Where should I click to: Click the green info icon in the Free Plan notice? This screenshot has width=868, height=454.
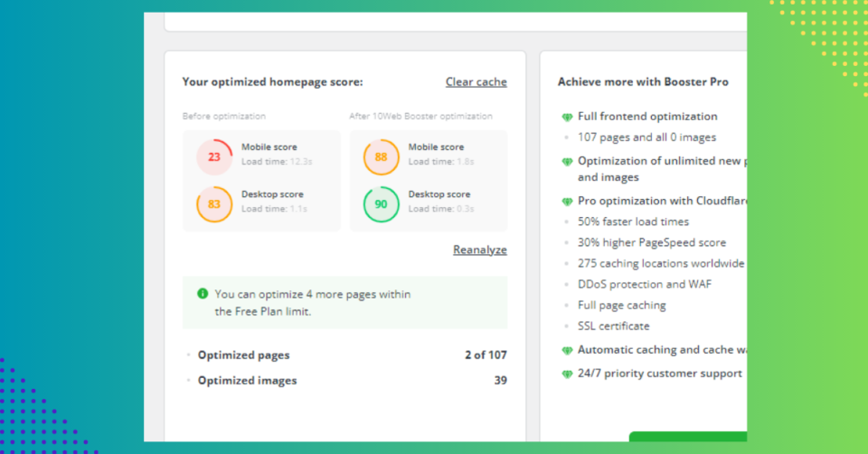point(203,293)
